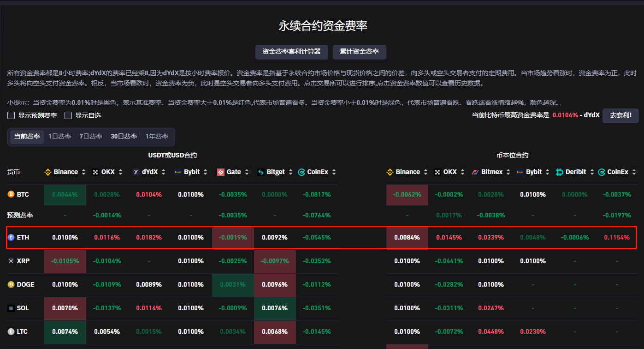Click ETH Bitmex rate 0.0339%
This screenshot has width=644, height=349.
click(491, 238)
